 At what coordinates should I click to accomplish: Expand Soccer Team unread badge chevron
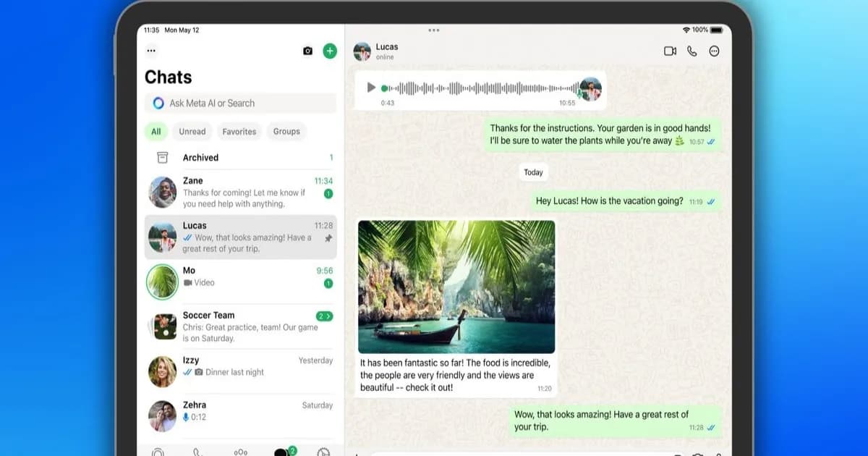click(325, 316)
